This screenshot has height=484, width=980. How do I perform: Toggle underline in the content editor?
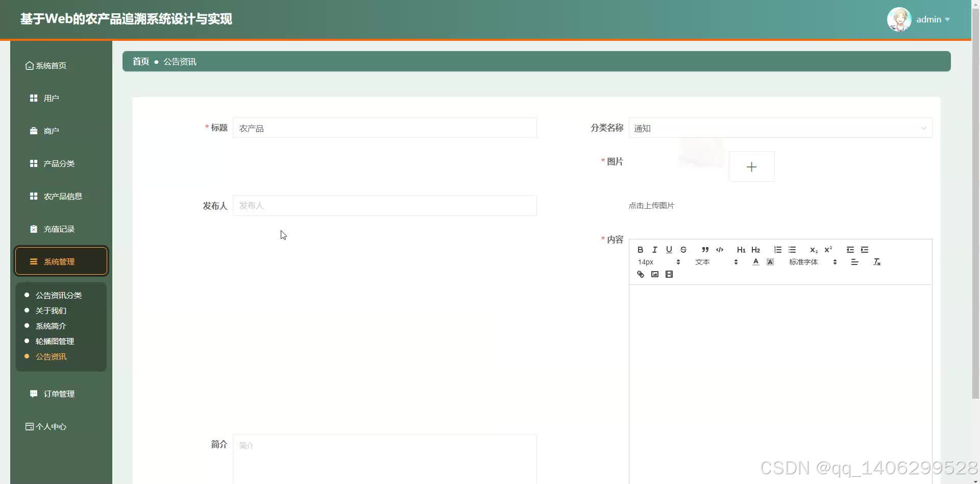tap(669, 250)
